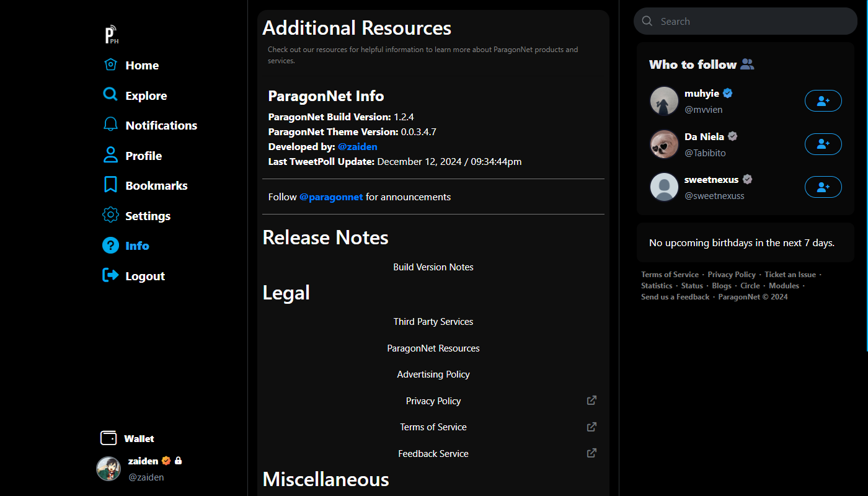Open zaiden's profile avatar at bottom
868x496 pixels.
(108, 469)
